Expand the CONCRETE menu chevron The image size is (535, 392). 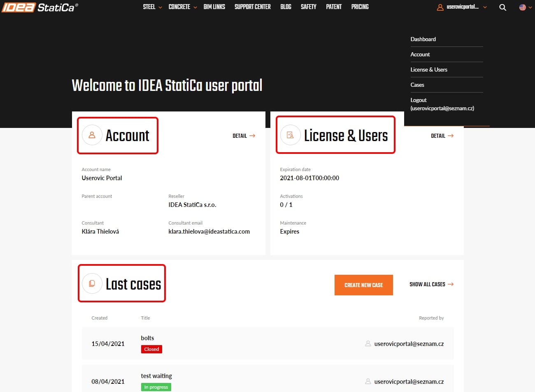(x=195, y=7)
